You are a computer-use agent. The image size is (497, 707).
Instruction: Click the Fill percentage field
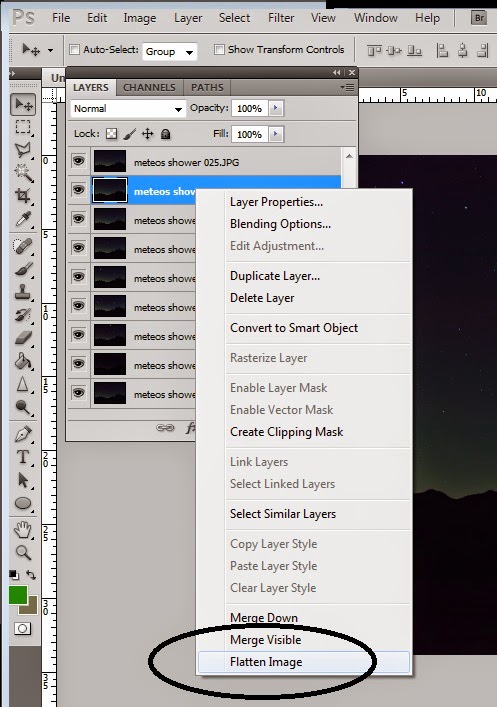(249, 134)
